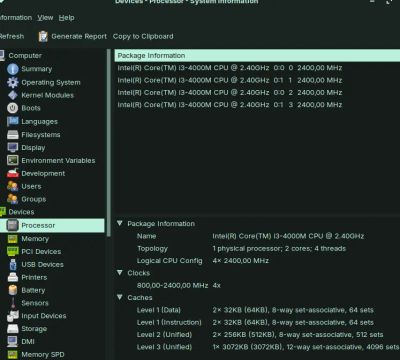Open the Groups icon
Image resolution: width=400 pixels, height=360 pixels.
[13, 199]
